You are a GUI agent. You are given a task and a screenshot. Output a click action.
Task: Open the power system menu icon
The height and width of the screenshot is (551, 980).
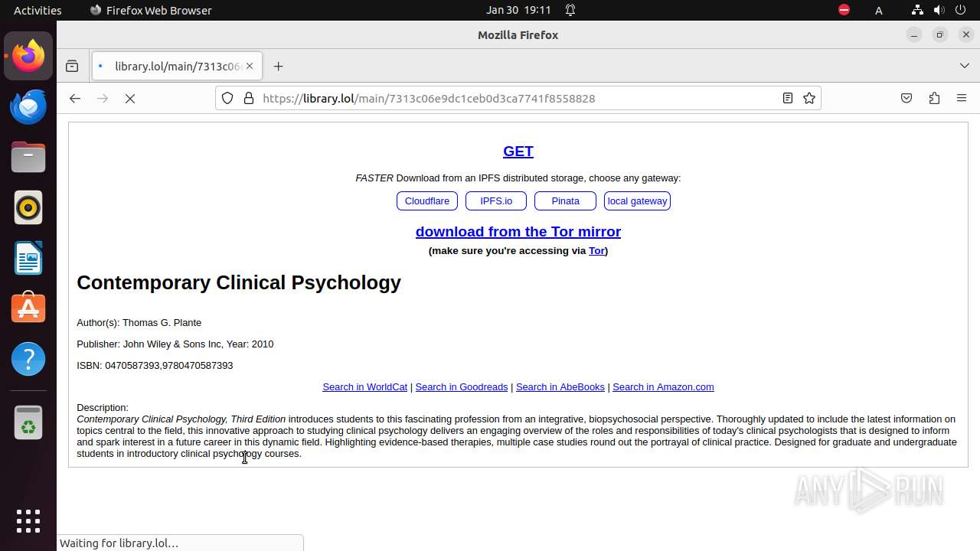point(960,10)
